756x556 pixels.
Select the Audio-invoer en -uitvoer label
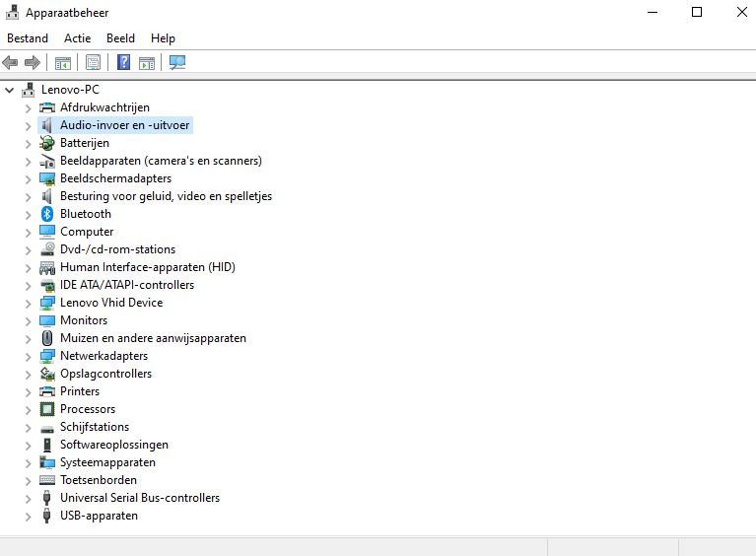coord(124,125)
